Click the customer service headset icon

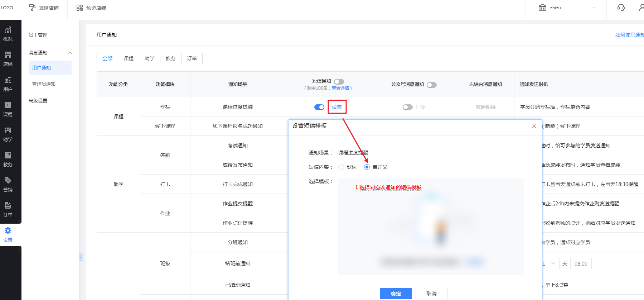point(621,8)
